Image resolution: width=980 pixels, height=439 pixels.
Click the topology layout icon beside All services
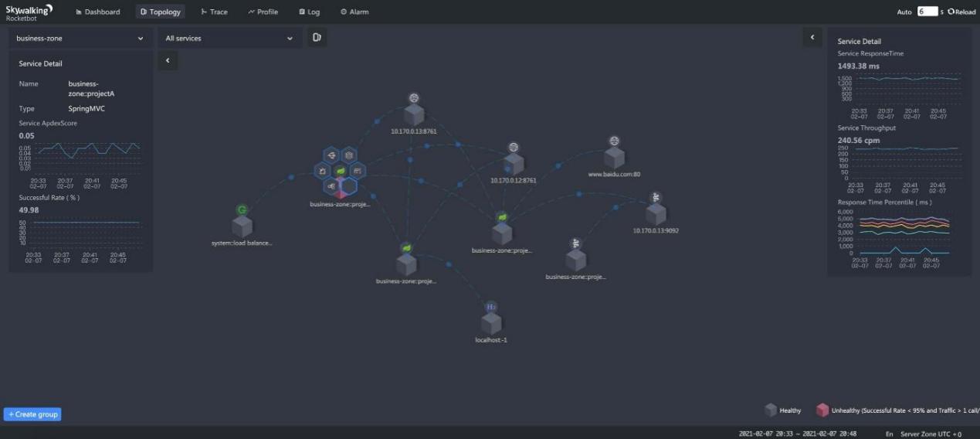[x=317, y=37]
